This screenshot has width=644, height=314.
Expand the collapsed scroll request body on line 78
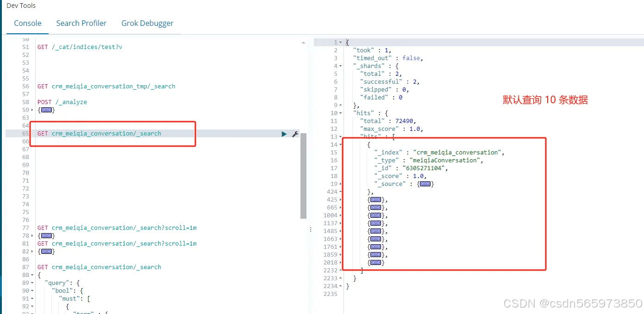pos(46,235)
